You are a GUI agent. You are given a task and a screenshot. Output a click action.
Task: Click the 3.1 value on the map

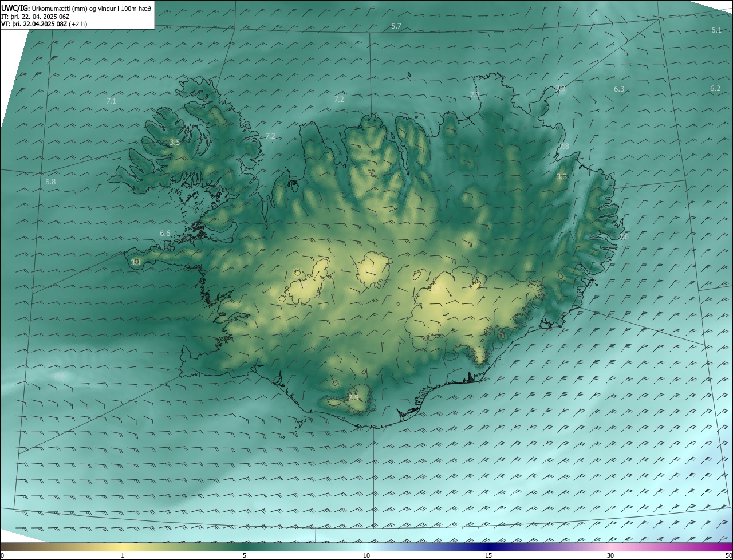click(135, 262)
